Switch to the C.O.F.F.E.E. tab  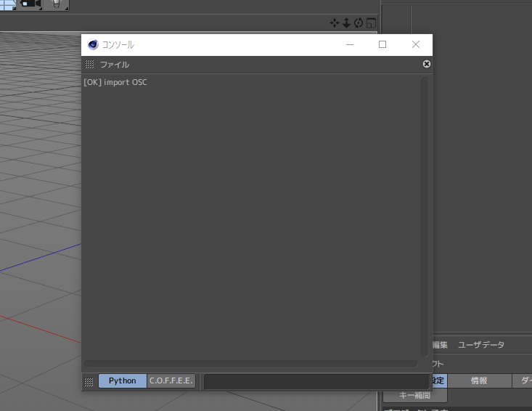171,381
